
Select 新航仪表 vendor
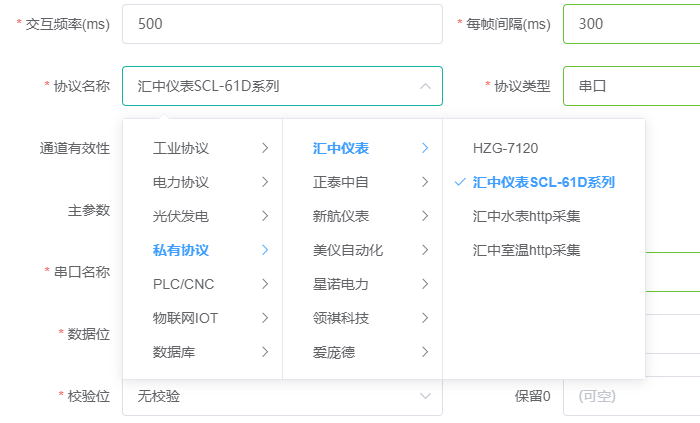[362, 216]
